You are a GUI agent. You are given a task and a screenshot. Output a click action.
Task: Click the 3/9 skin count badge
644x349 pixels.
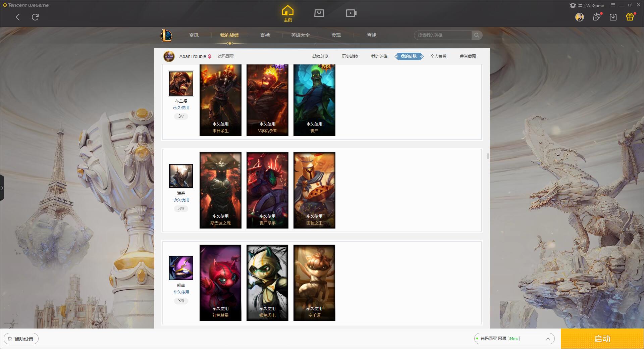coord(181,209)
